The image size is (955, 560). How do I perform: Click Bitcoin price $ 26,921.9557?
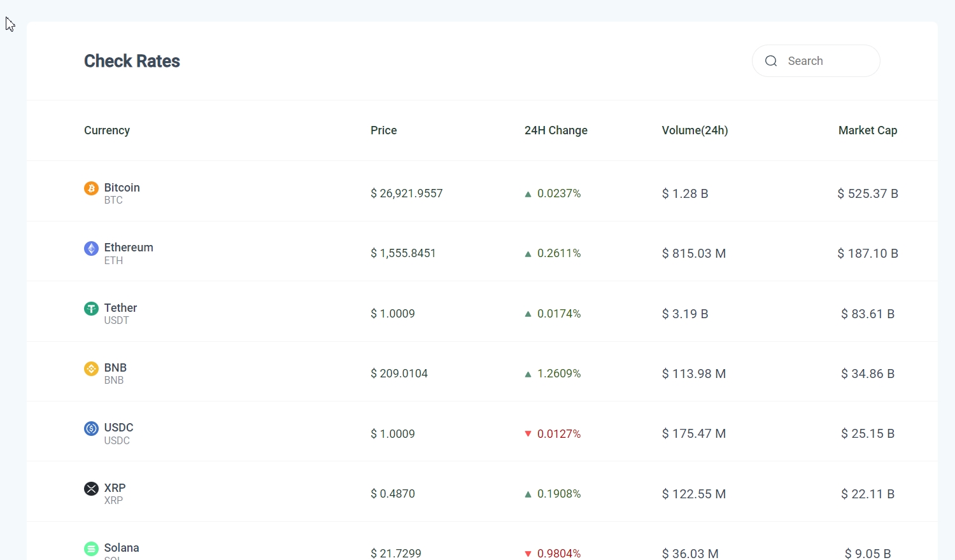pyautogui.click(x=407, y=193)
